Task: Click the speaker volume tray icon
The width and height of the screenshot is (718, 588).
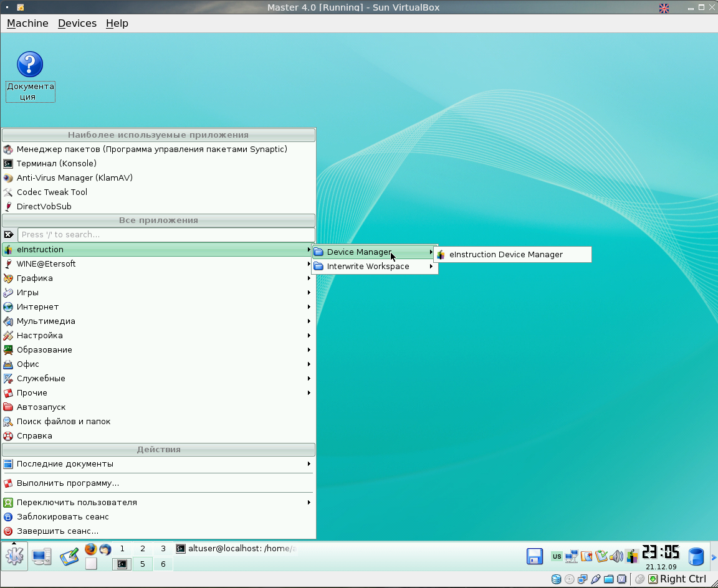Action: point(616,556)
